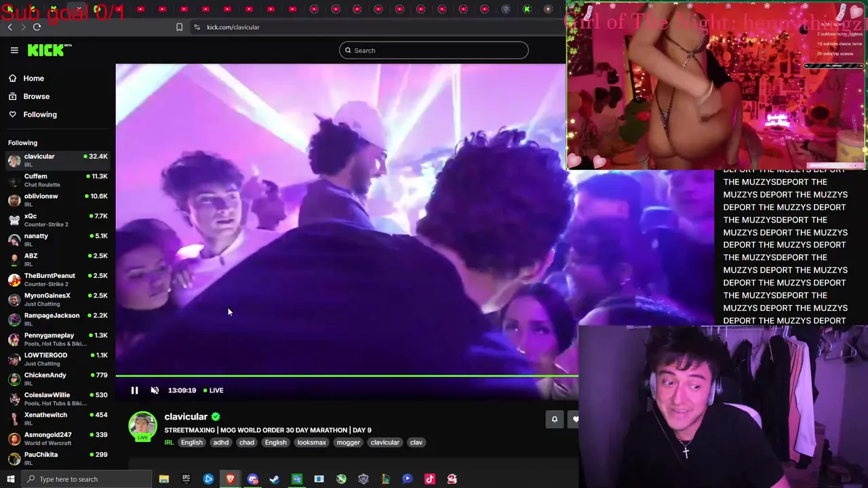868x488 pixels.
Task: Click the STREETMAXING stream title text
Action: click(268, 430)
